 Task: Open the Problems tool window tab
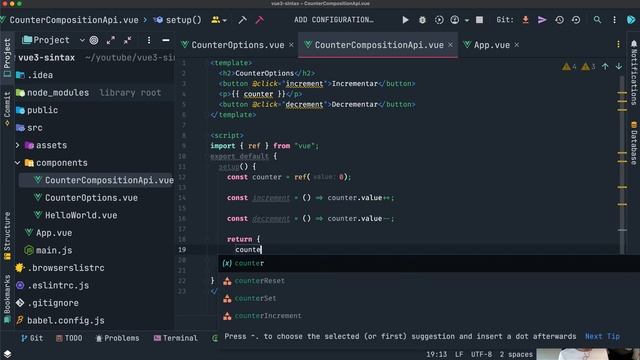point(117,338)
